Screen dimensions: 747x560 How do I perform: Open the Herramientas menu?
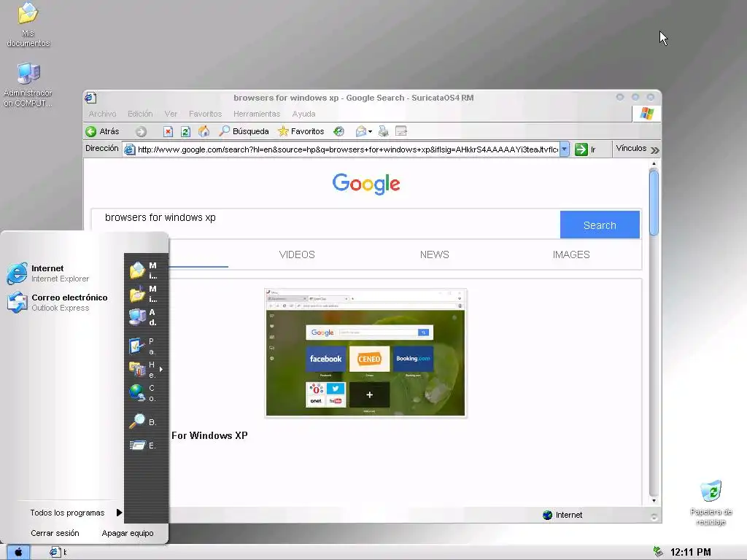coord(257,114)
